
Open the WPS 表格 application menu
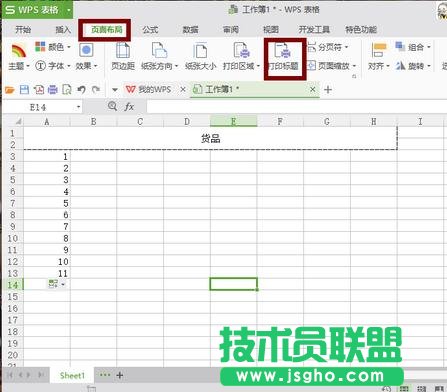38,10
